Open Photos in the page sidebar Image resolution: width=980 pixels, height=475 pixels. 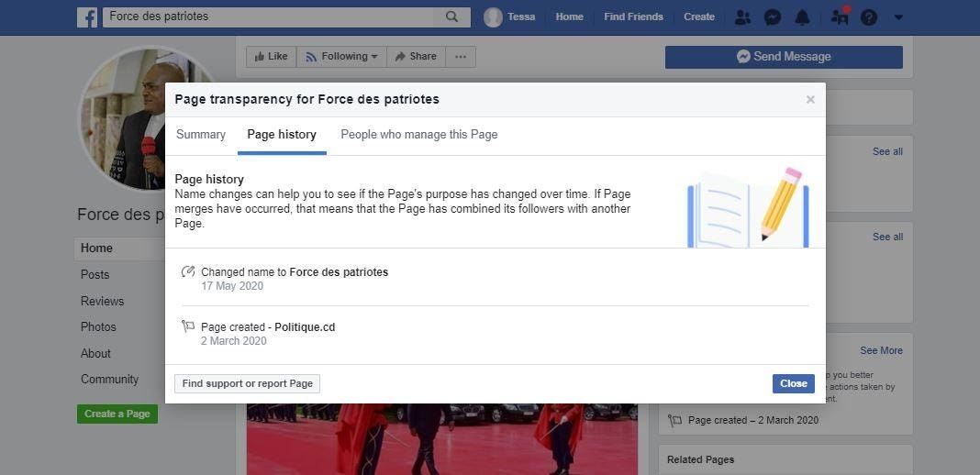point(98,327)
